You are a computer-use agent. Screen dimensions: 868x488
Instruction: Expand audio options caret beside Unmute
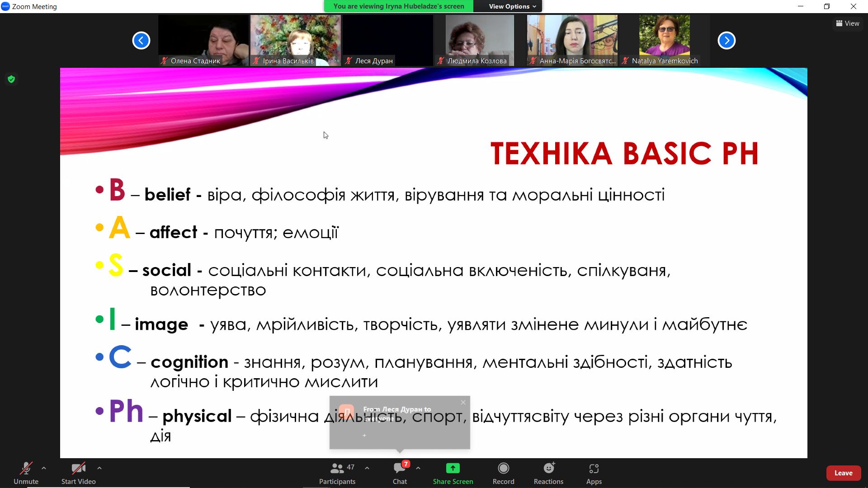[44, 468]
